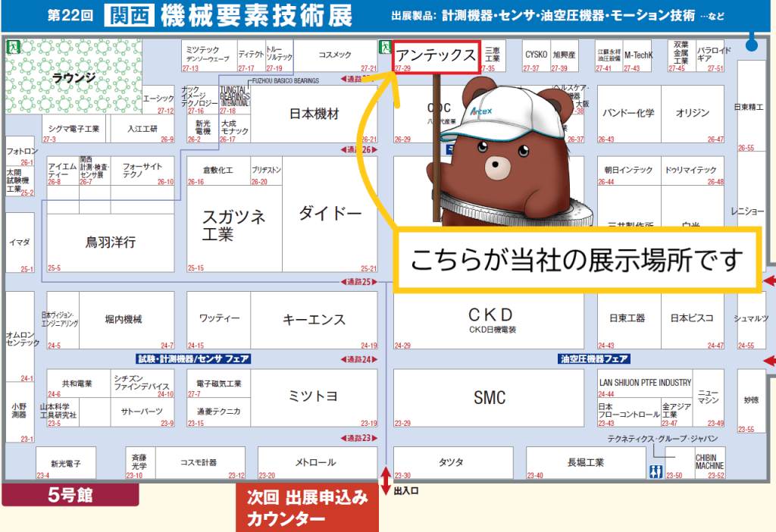
Task: Select the イマダ booth
Action: 20,243
